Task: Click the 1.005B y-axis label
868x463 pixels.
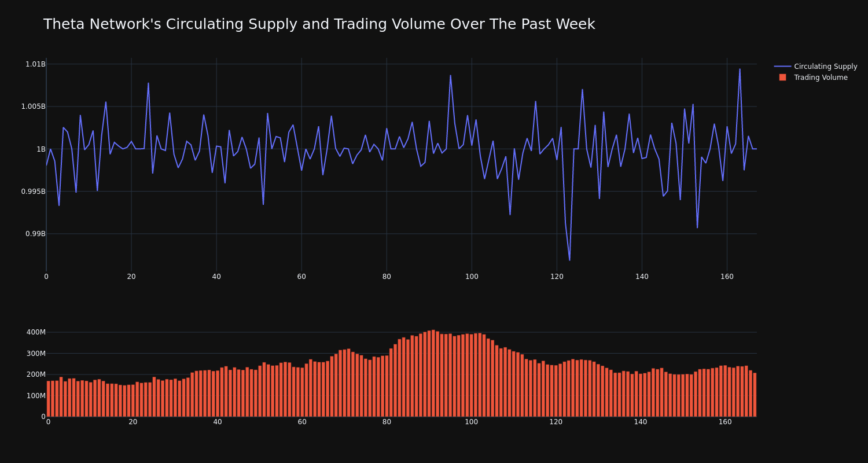Action: point(34,106)
